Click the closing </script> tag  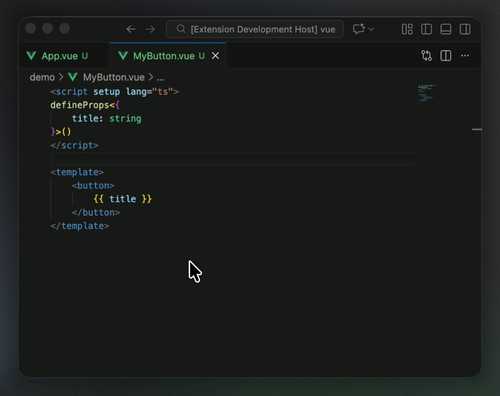pyautogui.click(x=74, y=145)
